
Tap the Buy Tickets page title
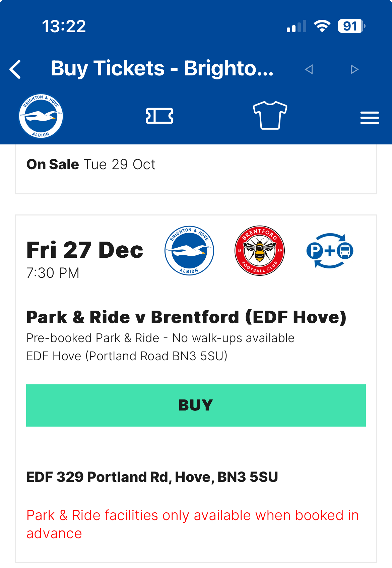pos(162,69)
